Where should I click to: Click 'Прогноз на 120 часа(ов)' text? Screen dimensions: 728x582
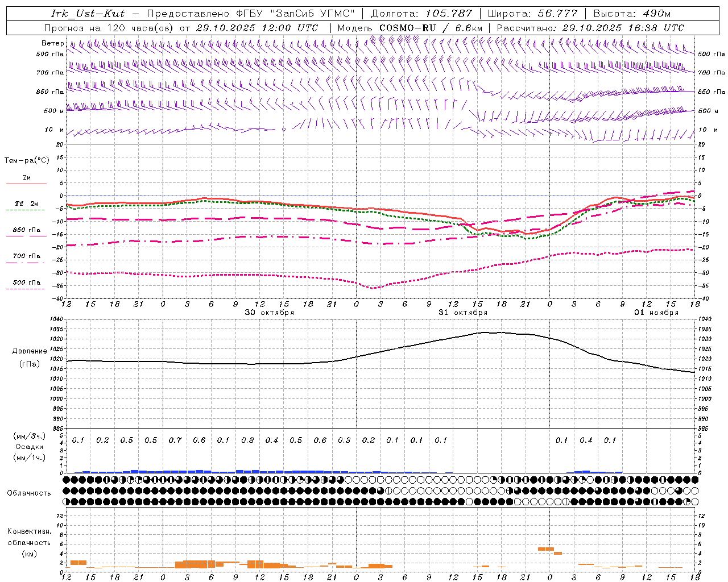coord(110,27)
